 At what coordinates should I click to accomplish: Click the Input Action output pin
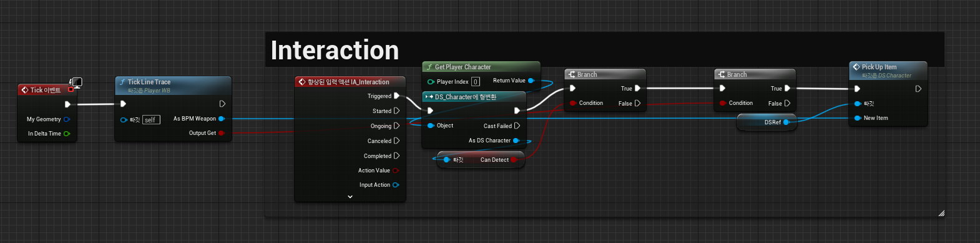(x=396, y=185)
